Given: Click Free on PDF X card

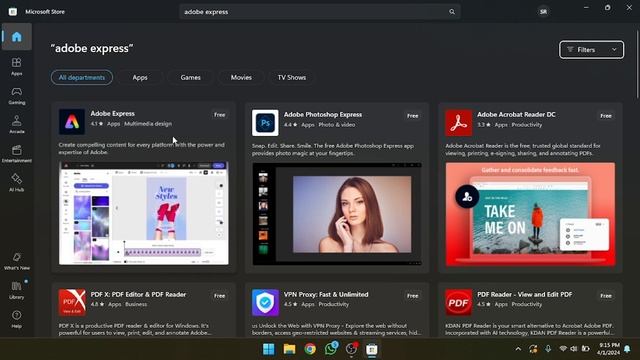Looking at the screenshot, I should (220, 296).
